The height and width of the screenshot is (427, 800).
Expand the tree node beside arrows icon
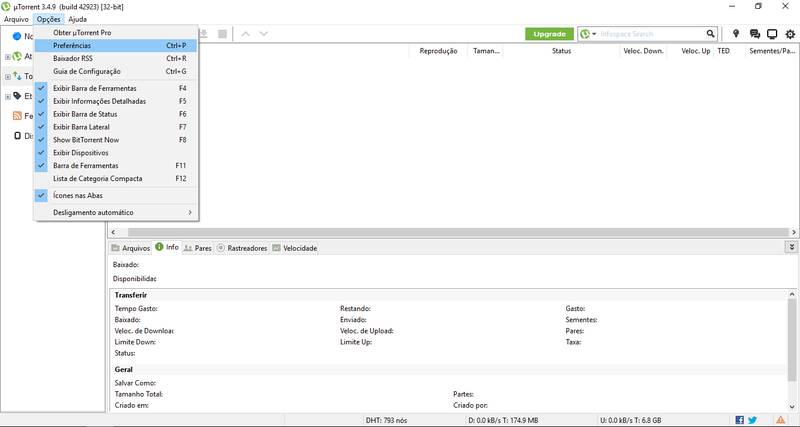point(8,77)
